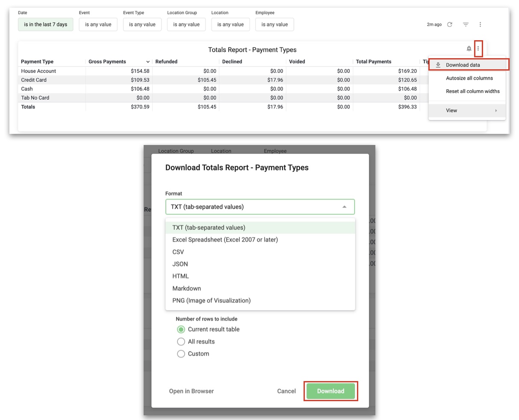The height and width of the screenshot is (420, 519).
Task: Click the Download button in dialog
Action: [330, 391]
